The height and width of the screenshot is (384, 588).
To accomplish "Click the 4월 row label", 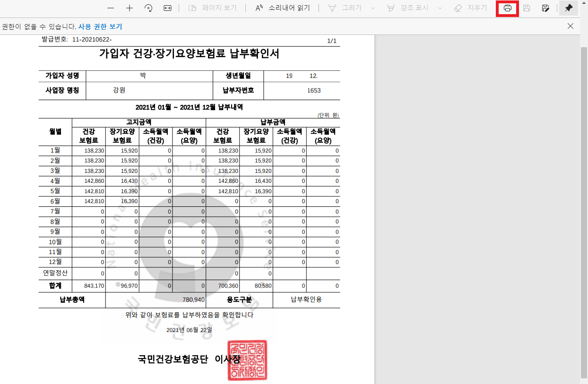I will [x=55, y=181].
